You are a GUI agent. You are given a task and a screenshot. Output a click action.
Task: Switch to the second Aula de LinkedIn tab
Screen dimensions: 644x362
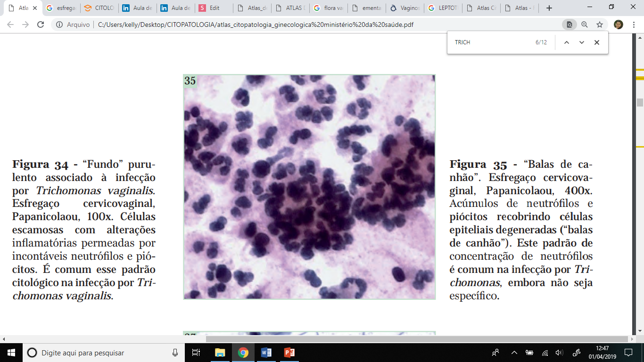click(x=175, y=8)
